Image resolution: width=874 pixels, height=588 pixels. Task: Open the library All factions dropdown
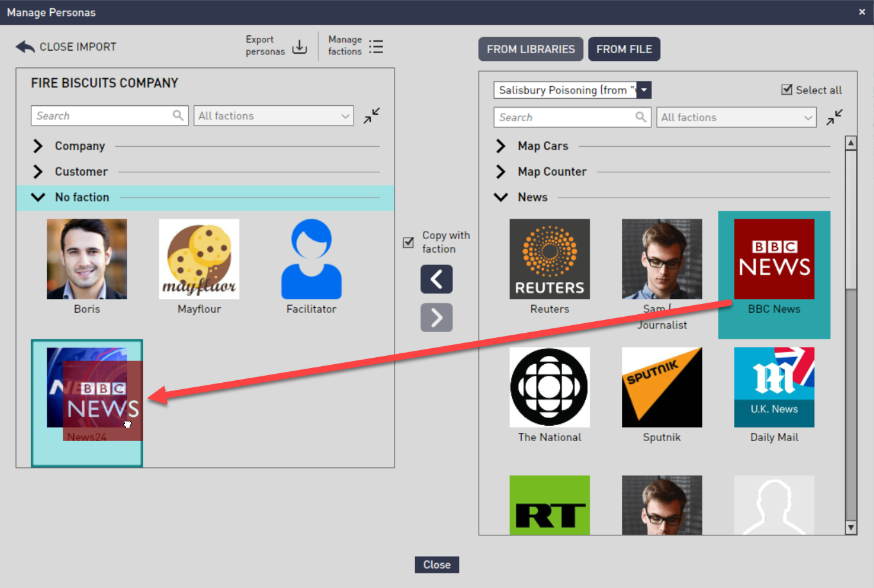(736, 117)
